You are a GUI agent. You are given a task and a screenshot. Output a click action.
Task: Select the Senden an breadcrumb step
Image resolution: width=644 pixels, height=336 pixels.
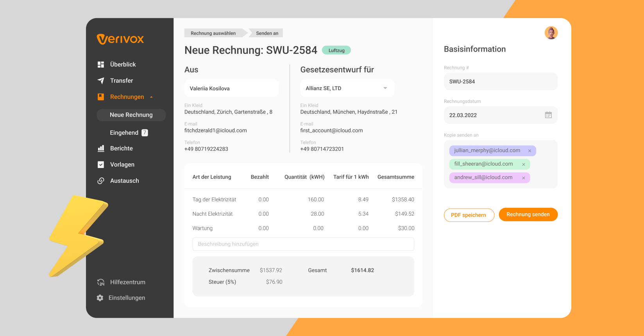pyautogui.click(x=267, y=33)
